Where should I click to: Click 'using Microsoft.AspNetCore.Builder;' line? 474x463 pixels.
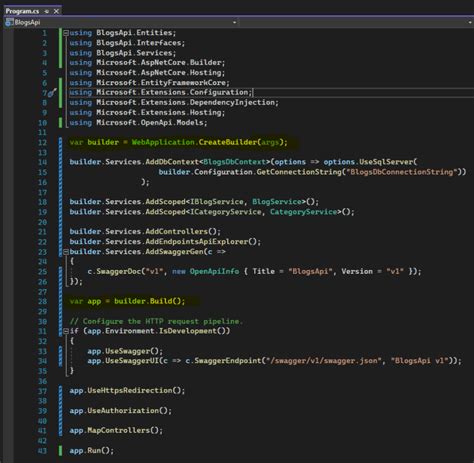pos(147,62)
